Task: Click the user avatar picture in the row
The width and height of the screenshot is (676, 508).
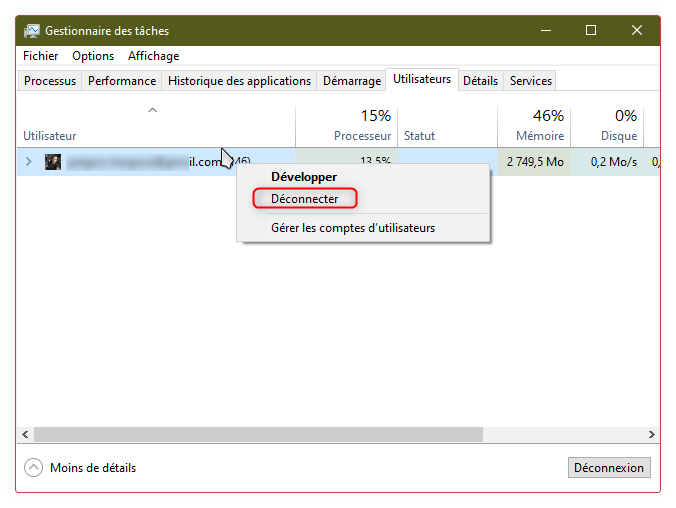Action: (53, 162)
